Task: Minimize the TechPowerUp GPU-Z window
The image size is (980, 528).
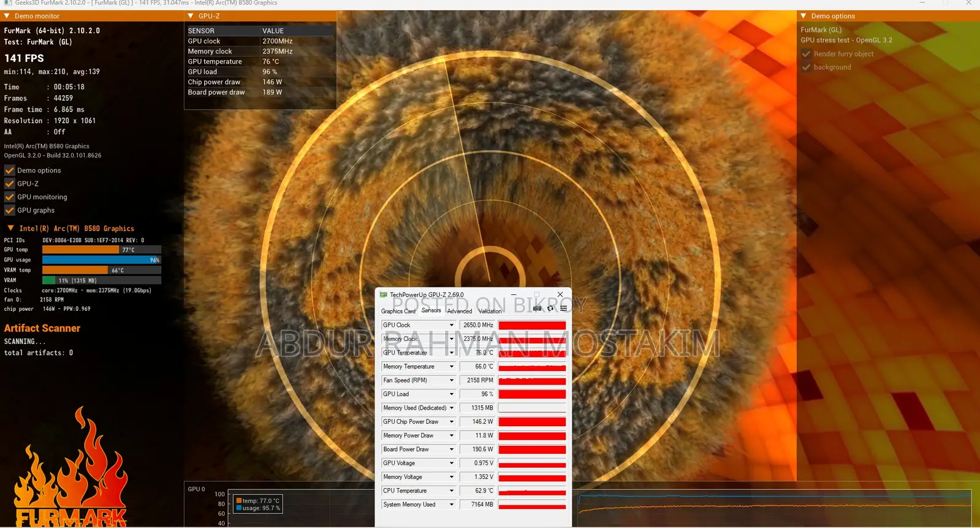Action: (514, 295)
